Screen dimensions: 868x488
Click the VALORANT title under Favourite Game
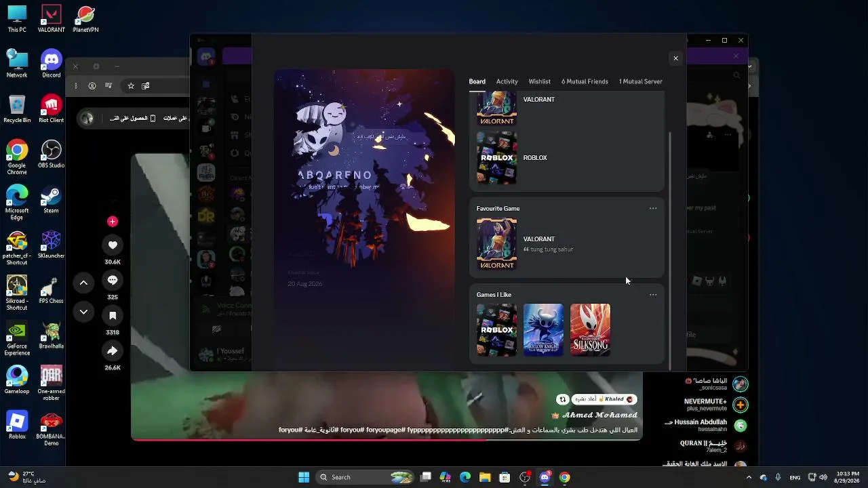pos(539,239)
